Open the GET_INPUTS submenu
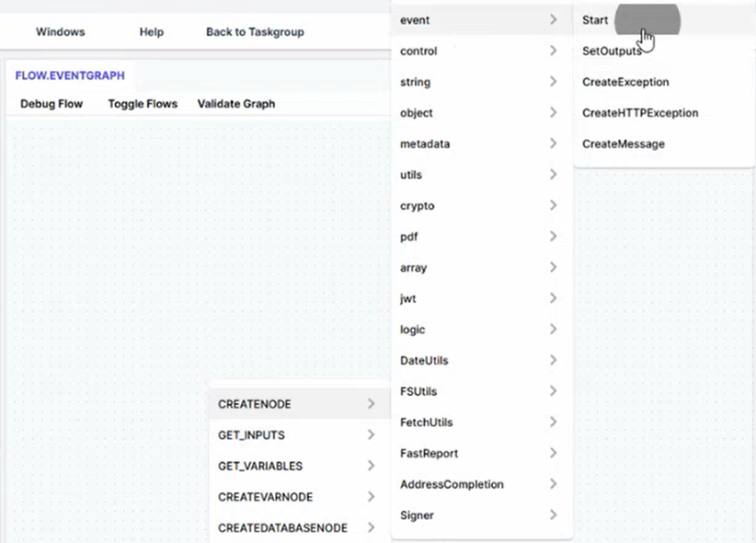Screen dimensions: 756x543 click(x=300, y=435)
